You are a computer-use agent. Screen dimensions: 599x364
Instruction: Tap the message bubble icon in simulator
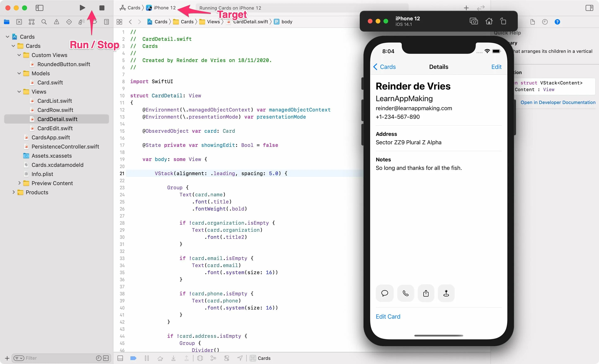385,293
